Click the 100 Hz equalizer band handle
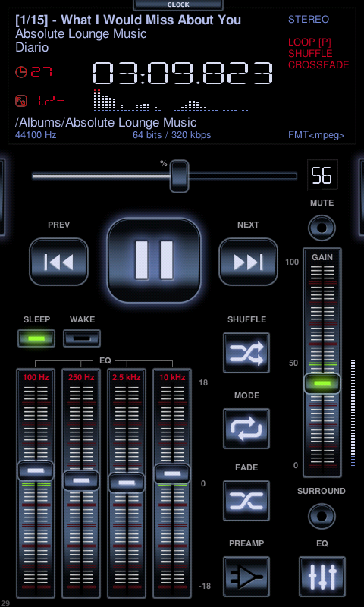This screenshot has height=607, width=364. coord(36,470)
